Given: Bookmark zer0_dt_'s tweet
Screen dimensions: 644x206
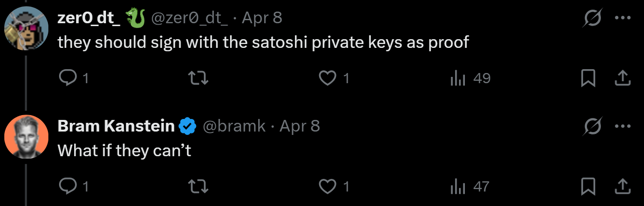Looking at the screenshot, I should (588, 78).
